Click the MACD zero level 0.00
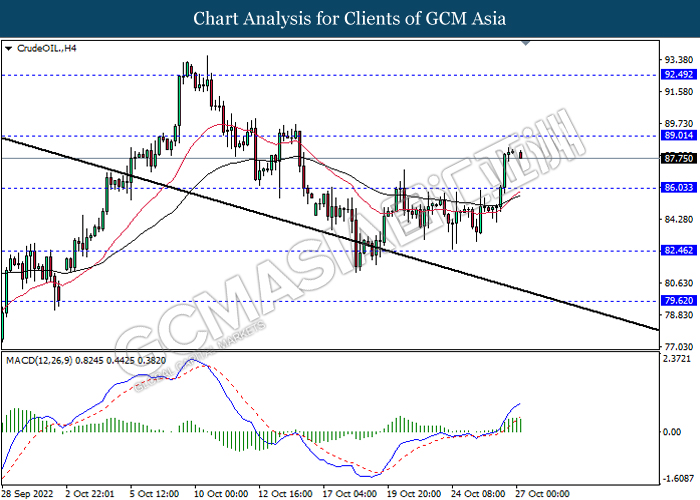The width and height of the screenshot is (700, 500). [672, 432]
